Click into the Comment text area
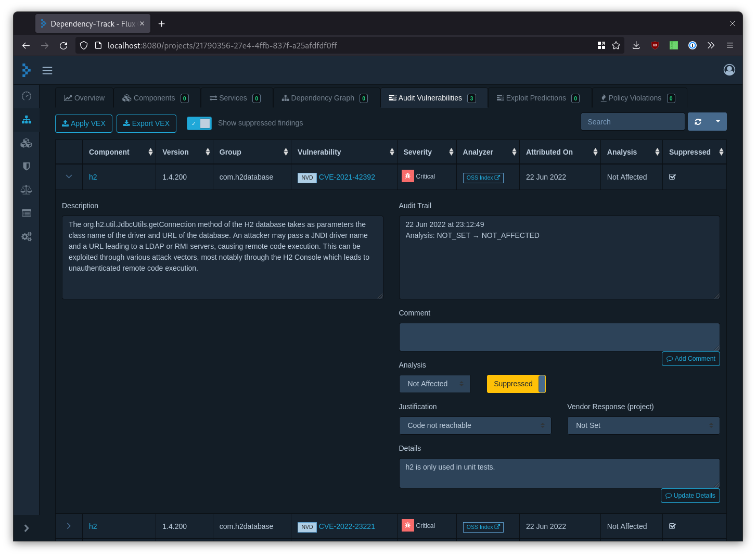Viewport: 756px width, 556px height. (559, 337)
